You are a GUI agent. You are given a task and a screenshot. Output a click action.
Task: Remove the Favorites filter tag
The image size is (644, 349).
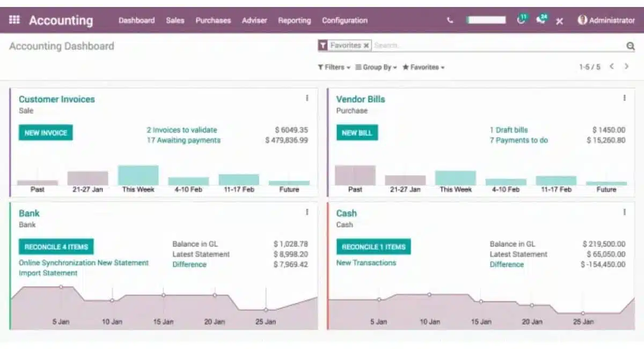[366, 46]
